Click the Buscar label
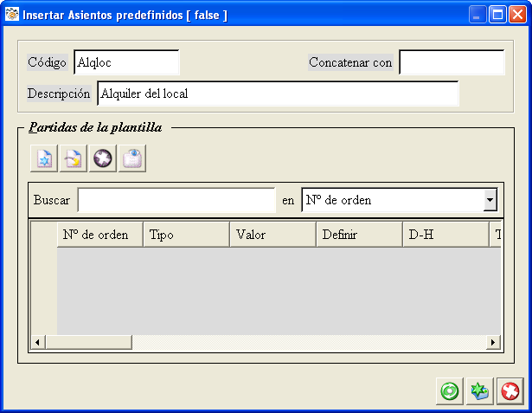Image resolution: width=532 pixels, height=413 pixels. pos(52,200)
